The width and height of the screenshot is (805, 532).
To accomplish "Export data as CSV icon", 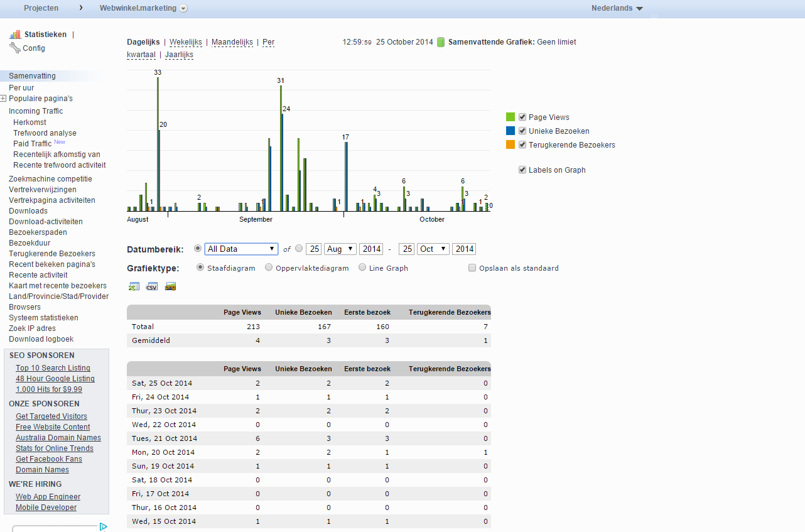I will [x=152, y=286].
